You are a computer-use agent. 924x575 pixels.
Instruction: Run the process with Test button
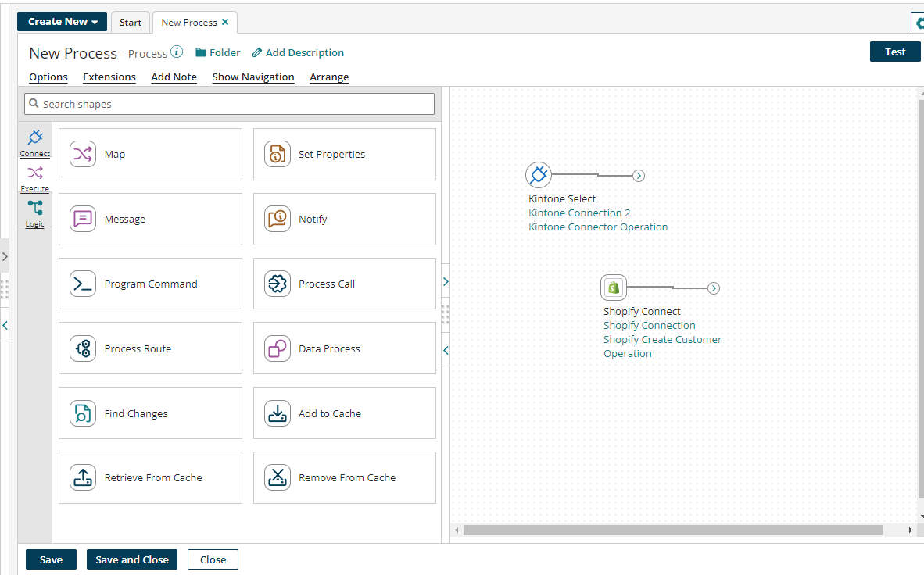pos(895,52)
